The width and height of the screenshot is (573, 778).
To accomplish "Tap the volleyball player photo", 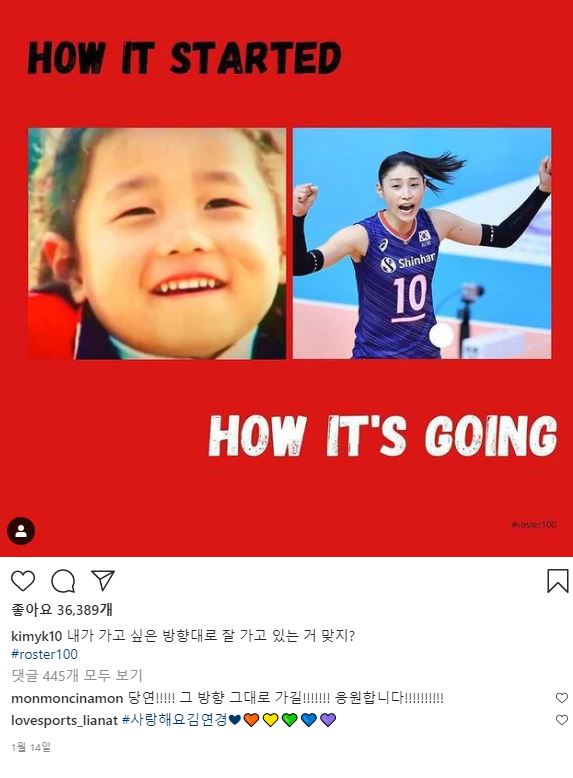I will tap(422, 244).
